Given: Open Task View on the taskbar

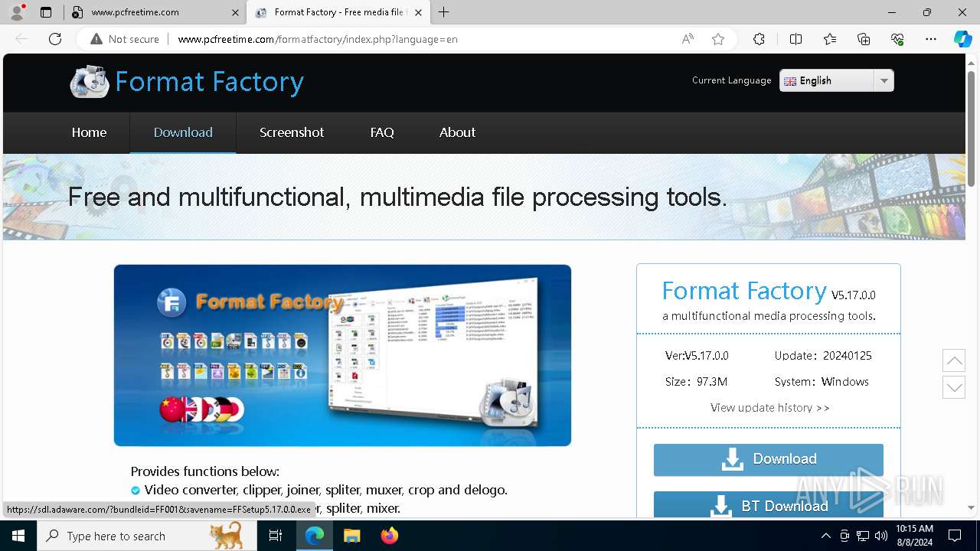Looking at the screenshot, I should coord(276,536).
